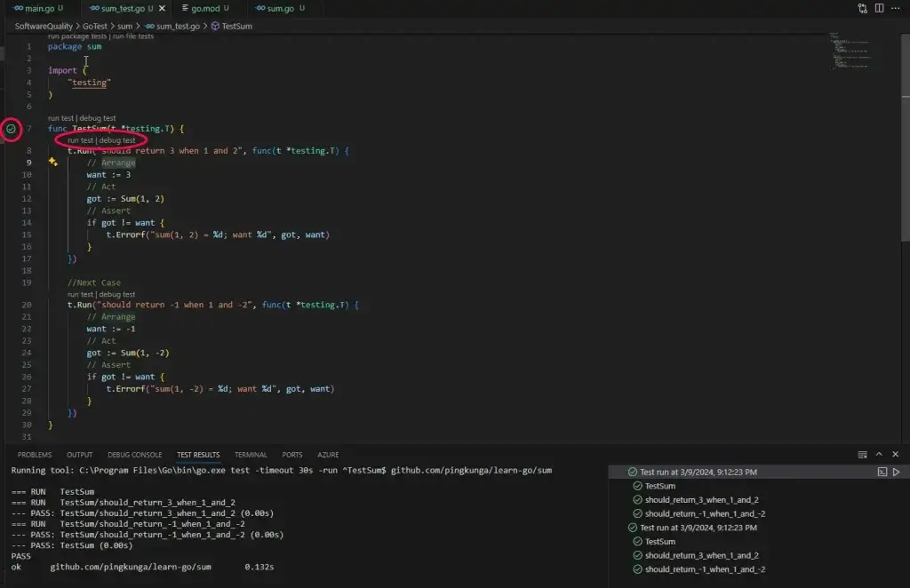
Task: Click the '//Next Case' comment
Action: (94, 282)
